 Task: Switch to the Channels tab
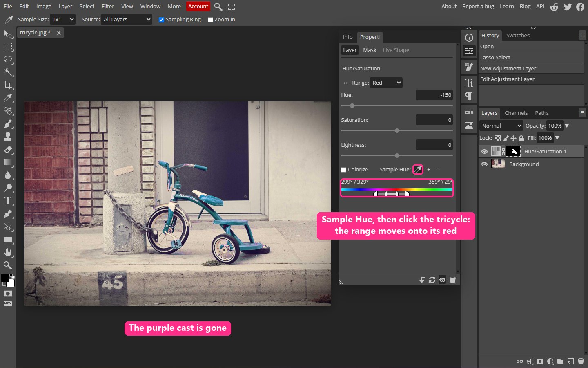coord(516,113)
